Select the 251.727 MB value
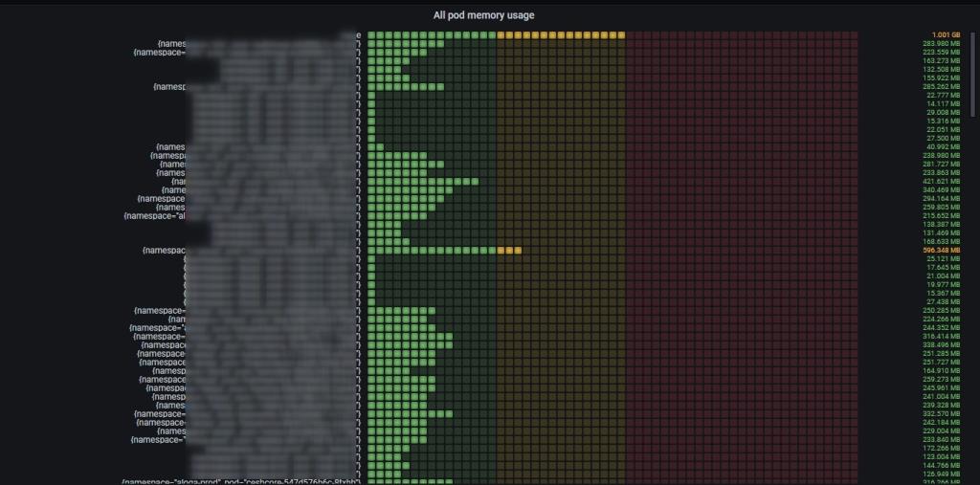Screen dimensions: 980x485 point(942,362)
